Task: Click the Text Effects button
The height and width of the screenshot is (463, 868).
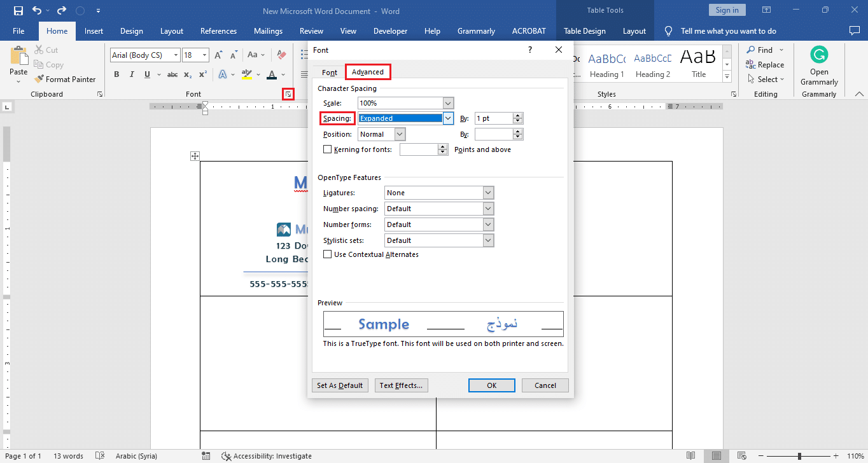Action: click(x=401, y=385)
